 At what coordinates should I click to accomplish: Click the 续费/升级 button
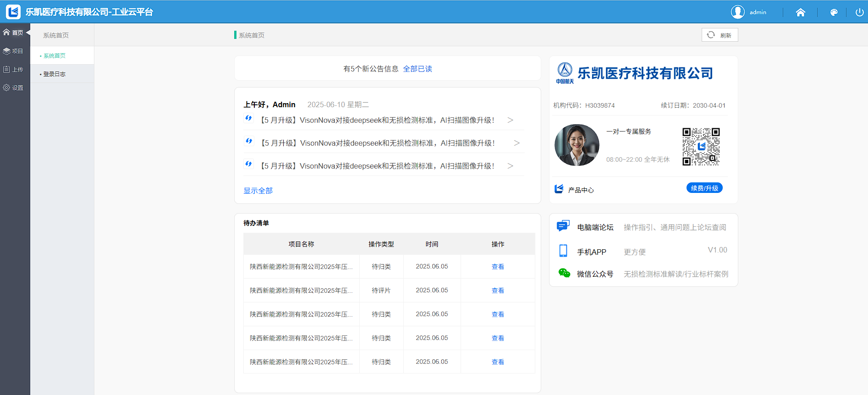(x=704, y=188)
